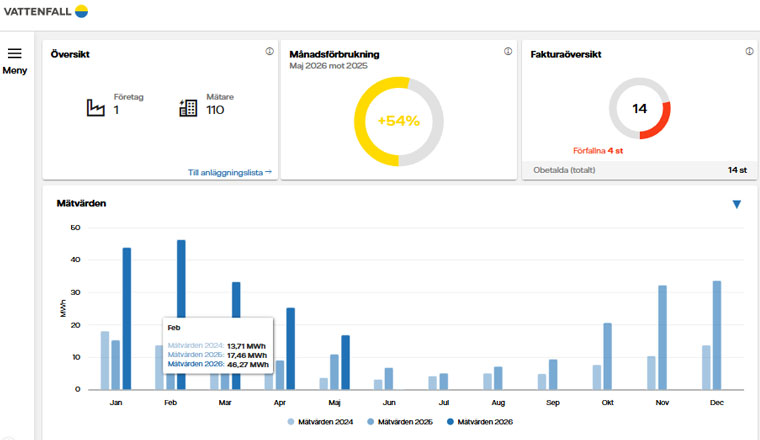Screen dimensions: 760x440
Task: Expand the Mätvärden dropdown triangle
Action: click(736, 204)
